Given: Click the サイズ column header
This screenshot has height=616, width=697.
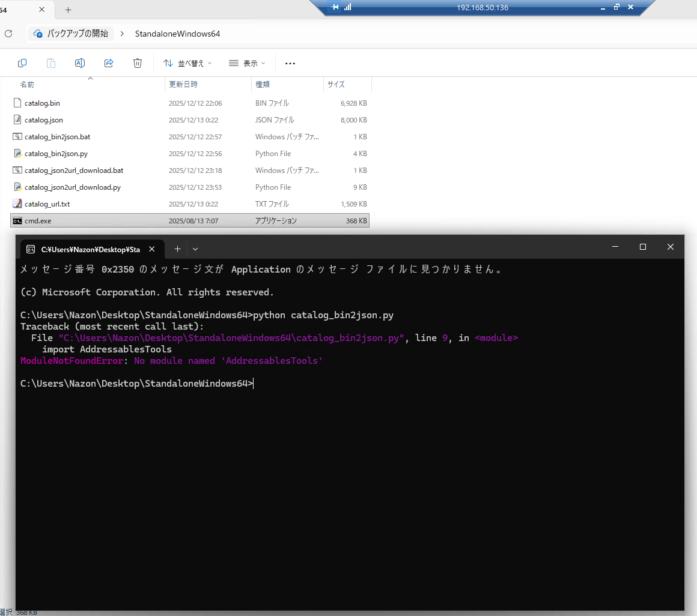Looking at the screenshot, I should click(336, 85).
